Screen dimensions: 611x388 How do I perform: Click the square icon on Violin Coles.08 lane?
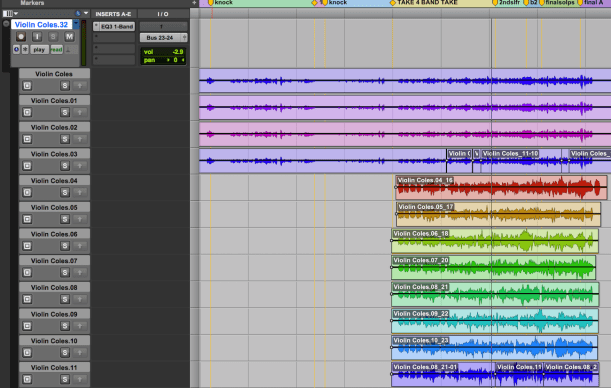[27, 299]
